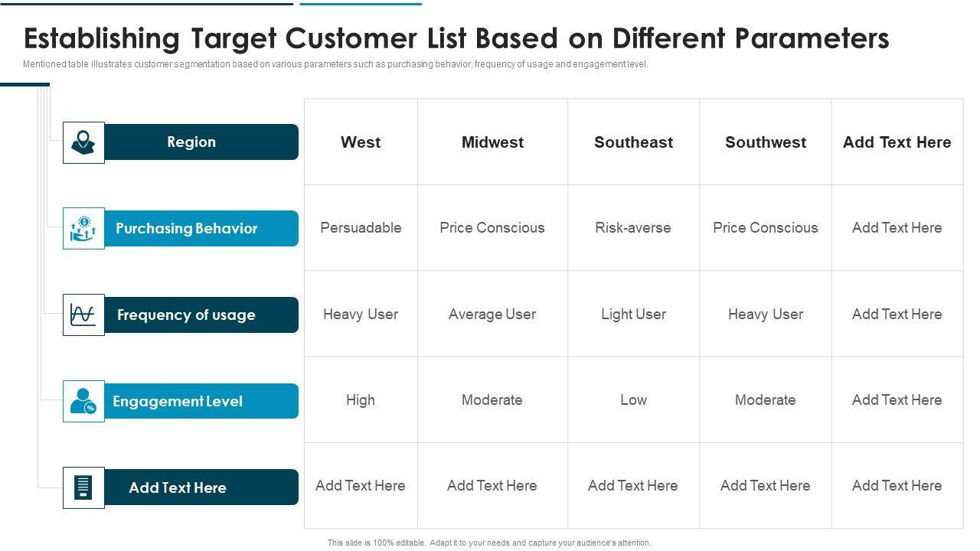Click the Region location pin icon

tap(83, 142)
